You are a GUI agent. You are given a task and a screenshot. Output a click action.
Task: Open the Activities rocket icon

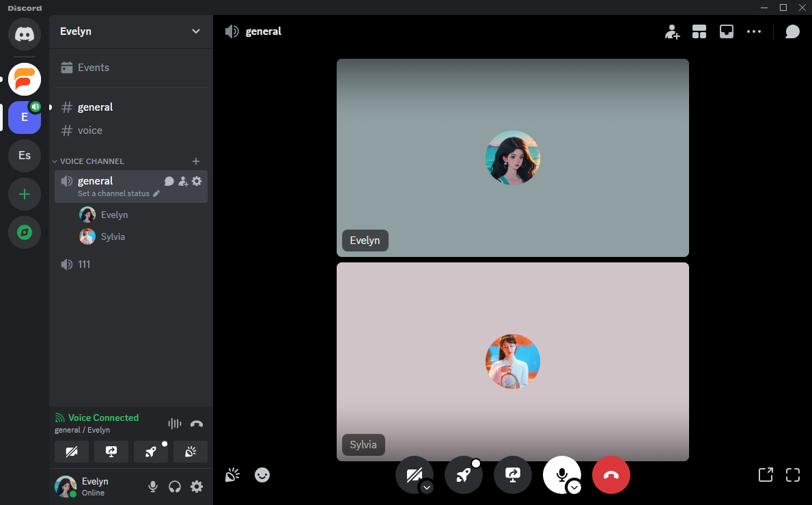pyautogui.click(x=464, y=474)
